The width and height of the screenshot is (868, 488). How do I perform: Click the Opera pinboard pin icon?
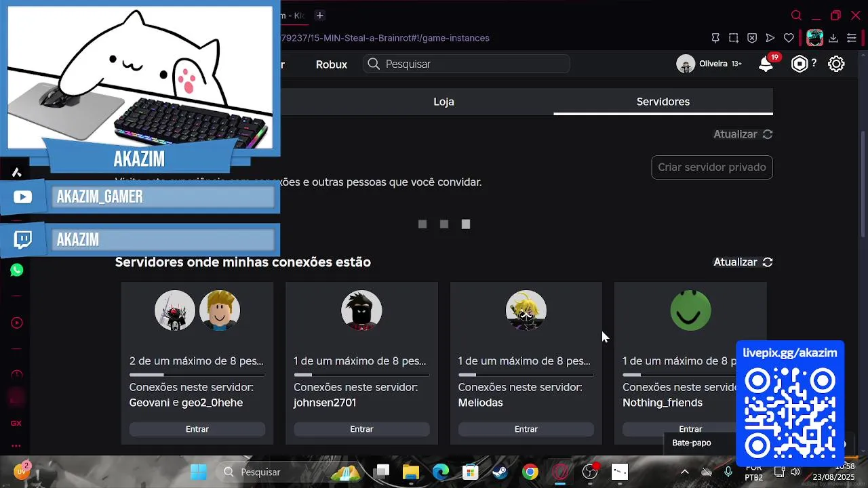(715, 38)
